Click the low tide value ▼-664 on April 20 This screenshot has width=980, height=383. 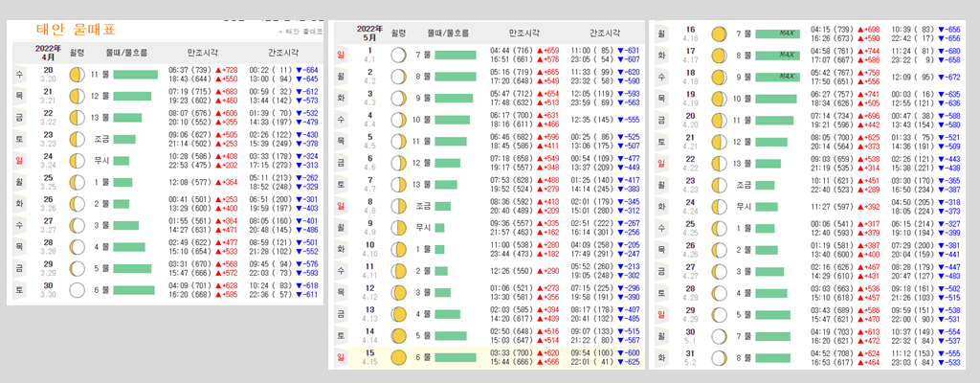coord(306,70)
